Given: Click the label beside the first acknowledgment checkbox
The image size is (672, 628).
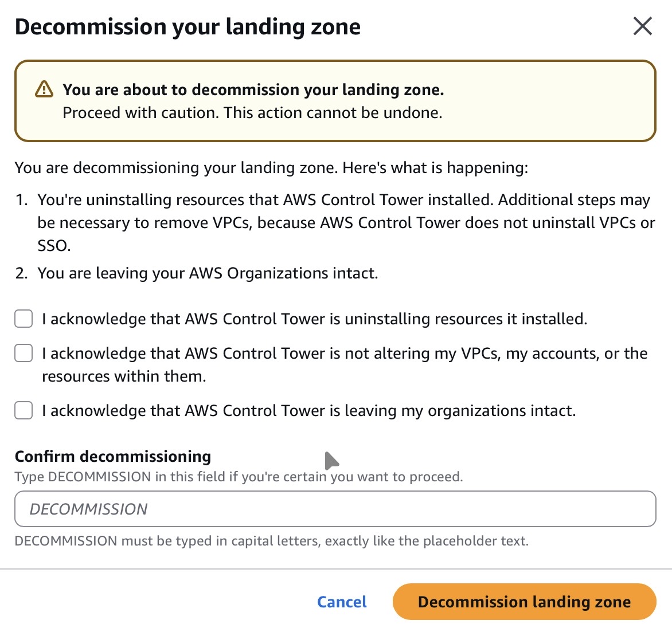Looking at the screenshot, I should point(312,319).
